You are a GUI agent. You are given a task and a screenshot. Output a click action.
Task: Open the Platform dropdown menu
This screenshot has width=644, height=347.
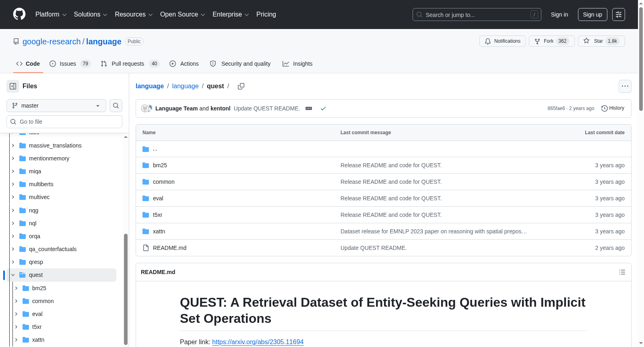coord(51,15)
